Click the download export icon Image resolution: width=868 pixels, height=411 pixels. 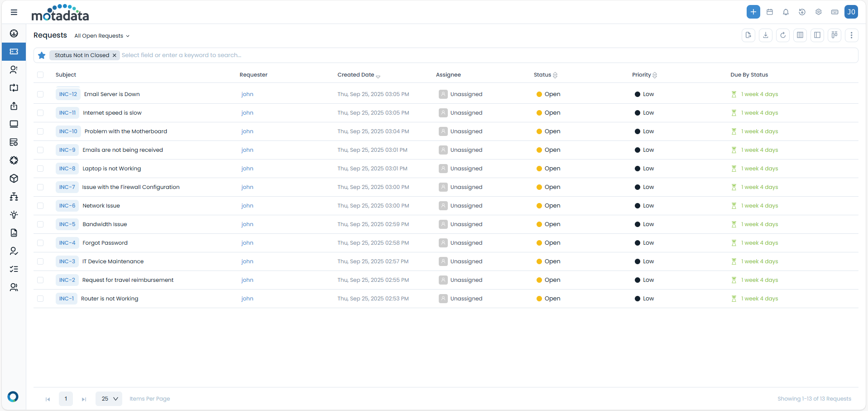[x=765, y=35]
